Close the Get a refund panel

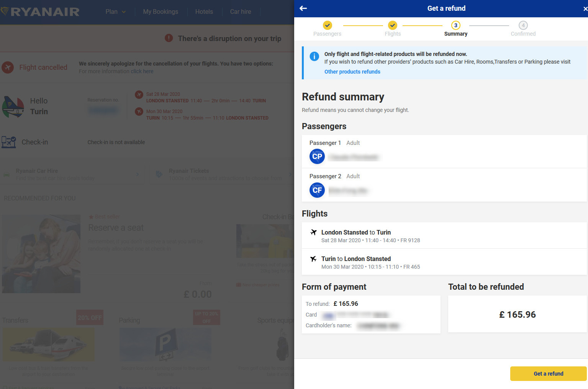[x=585, y=9]
